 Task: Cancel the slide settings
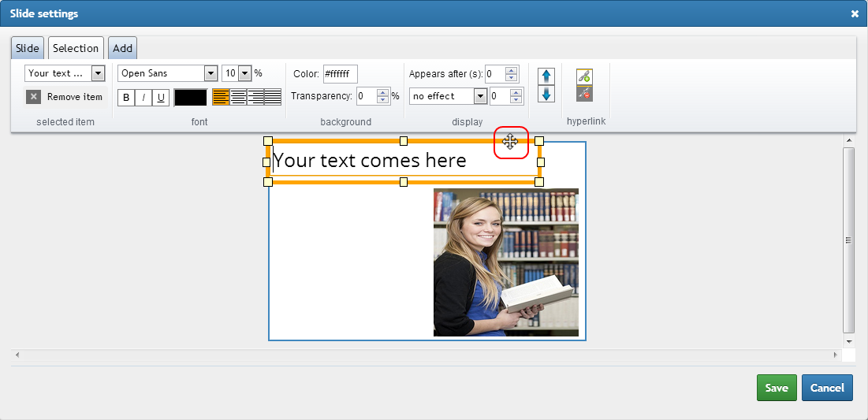tap(827, 388)
